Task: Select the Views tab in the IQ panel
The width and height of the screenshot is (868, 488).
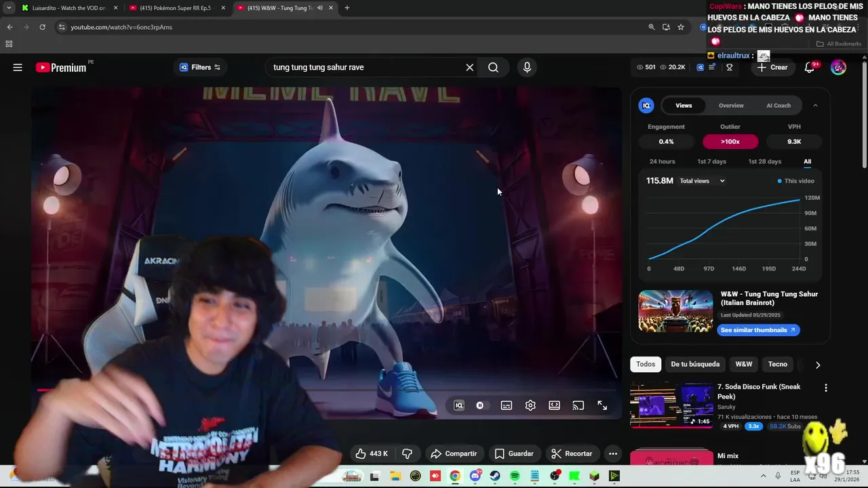Action: pos(684,106)
